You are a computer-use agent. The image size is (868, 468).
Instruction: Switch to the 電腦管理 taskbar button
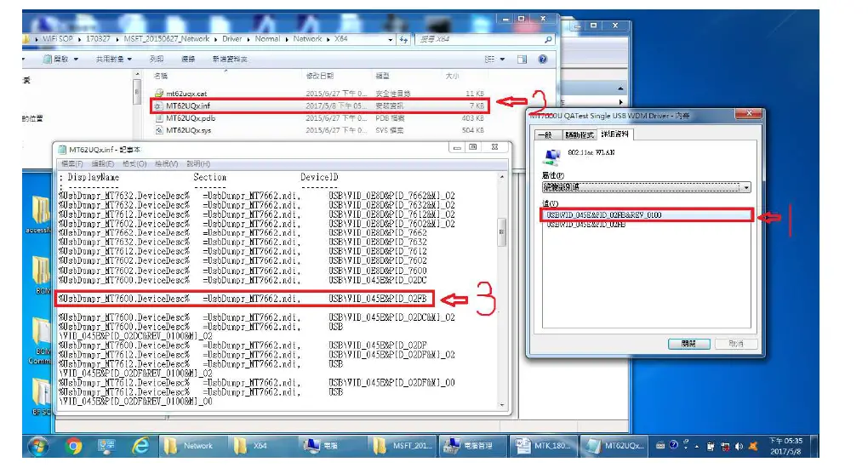474,446
